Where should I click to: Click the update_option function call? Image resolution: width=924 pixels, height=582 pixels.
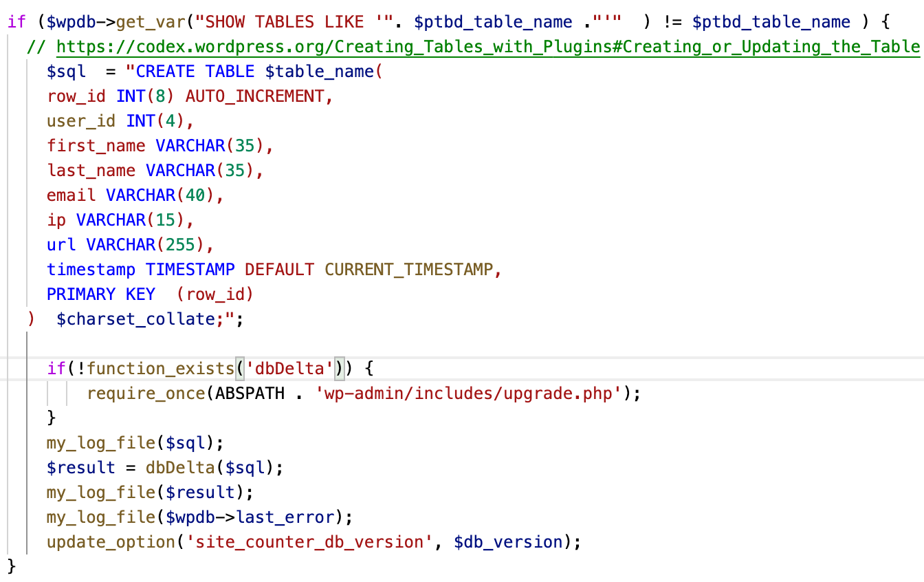pyautogui.click(x=110, y=542)
